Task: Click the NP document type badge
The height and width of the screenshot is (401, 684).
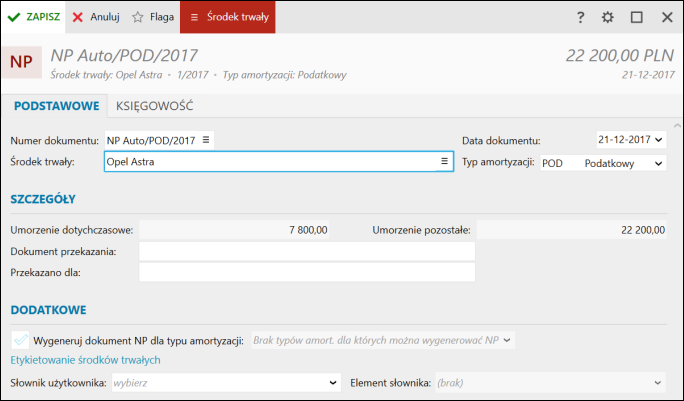Action: click(21, 62)
